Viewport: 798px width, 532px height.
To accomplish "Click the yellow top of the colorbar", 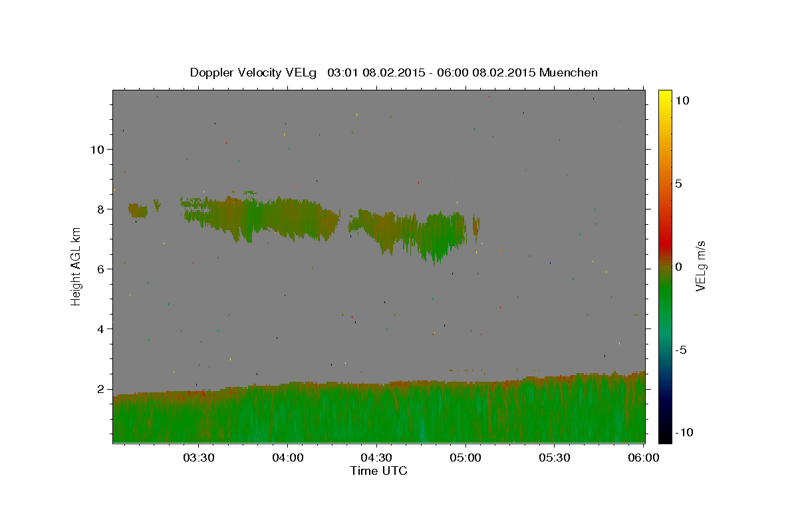I will (664, 96).
